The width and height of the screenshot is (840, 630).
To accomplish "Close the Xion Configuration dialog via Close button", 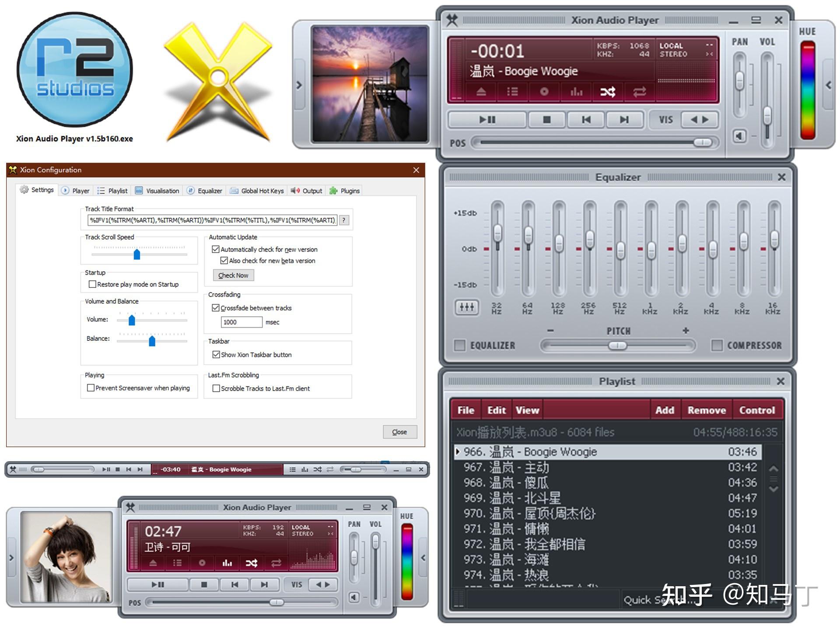I will 399,432.
